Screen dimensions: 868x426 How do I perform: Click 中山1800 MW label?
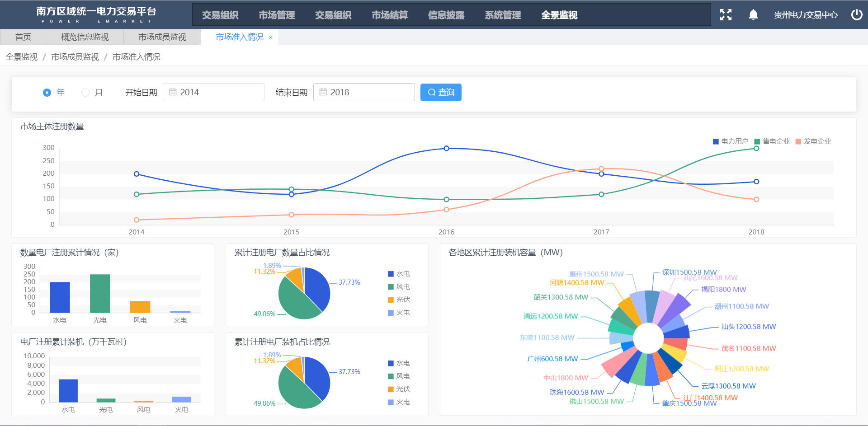(566, 378)
